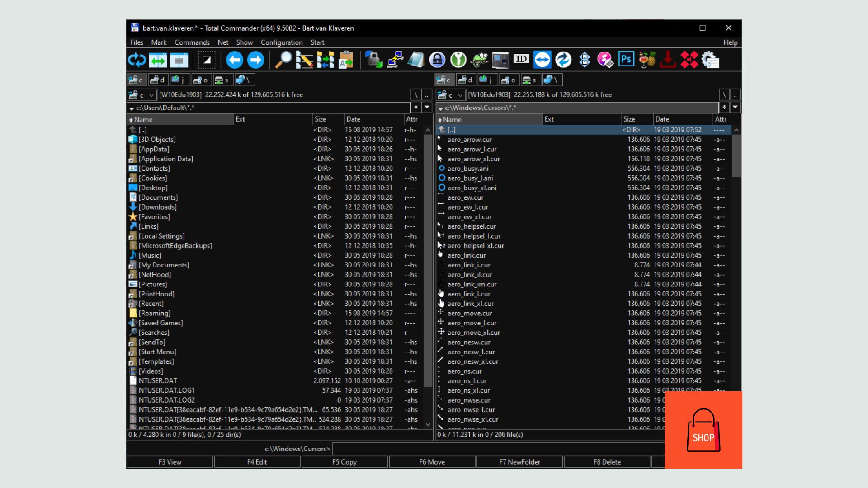Launch Photoshop from the toolbar
Screen dimensions: 868x488
pos(626,60)
